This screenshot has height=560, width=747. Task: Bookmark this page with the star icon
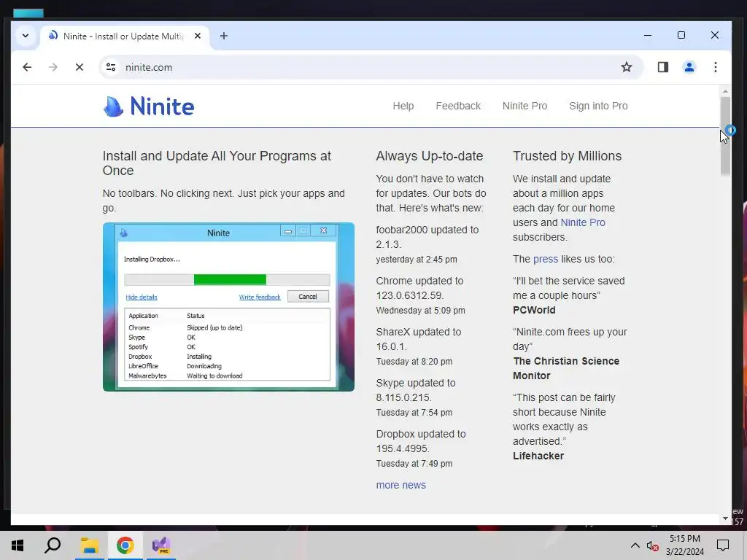626,67
